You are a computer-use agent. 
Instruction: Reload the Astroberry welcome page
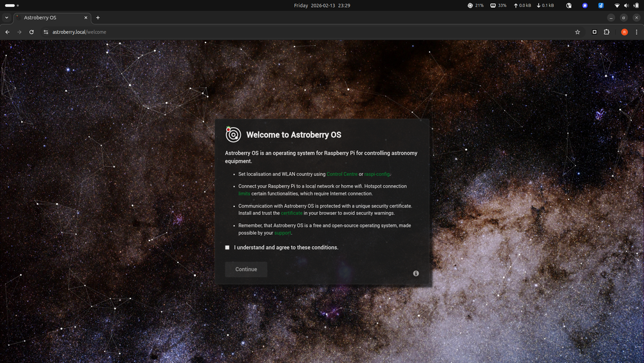32,32
